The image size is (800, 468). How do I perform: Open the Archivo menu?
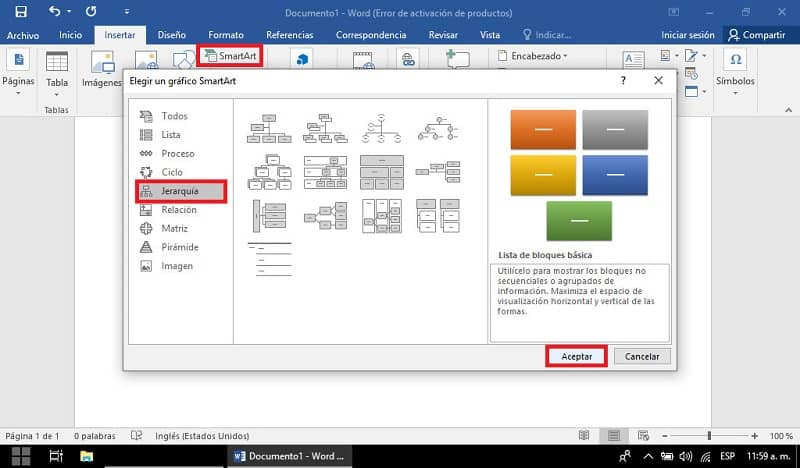pyautogui.click(x=23, y=35)
